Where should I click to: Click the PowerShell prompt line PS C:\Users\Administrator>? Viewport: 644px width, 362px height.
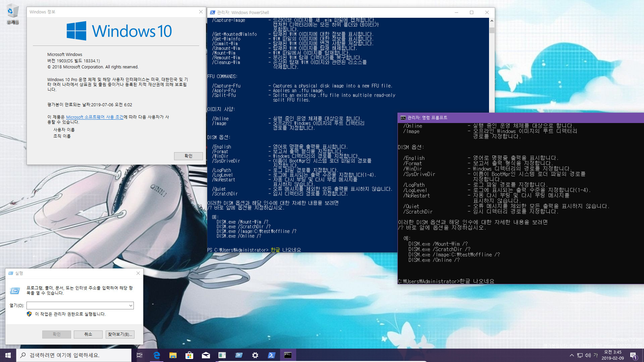(x=238, y=250)
